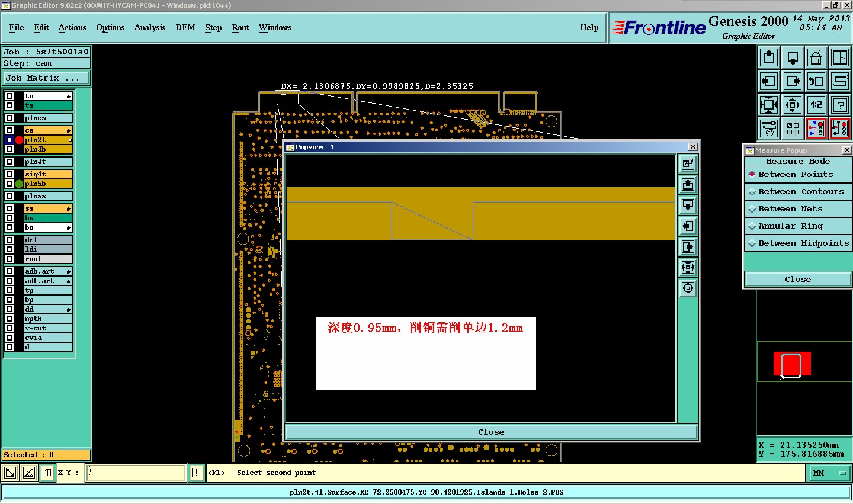
Task: Open the Edit menu
Action: point(41,27)
